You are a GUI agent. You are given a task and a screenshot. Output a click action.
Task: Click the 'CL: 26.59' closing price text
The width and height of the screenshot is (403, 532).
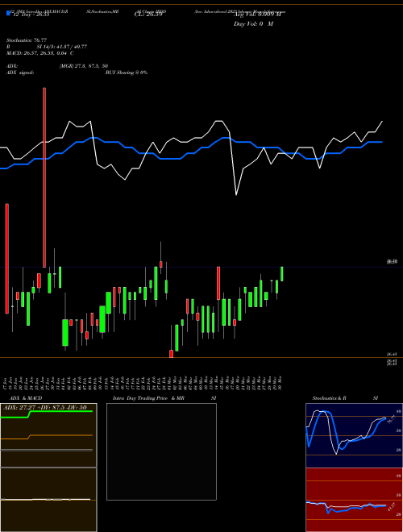pos(148,15)
